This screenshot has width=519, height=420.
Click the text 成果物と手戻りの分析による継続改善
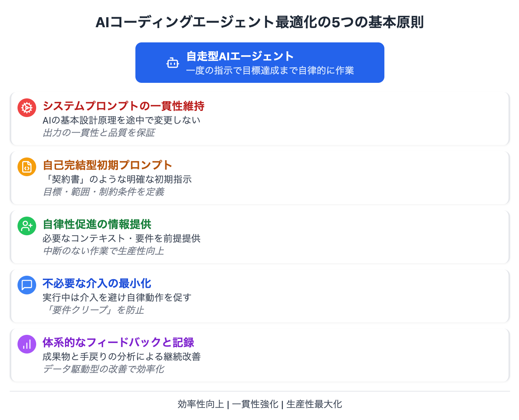click(121, 357)
